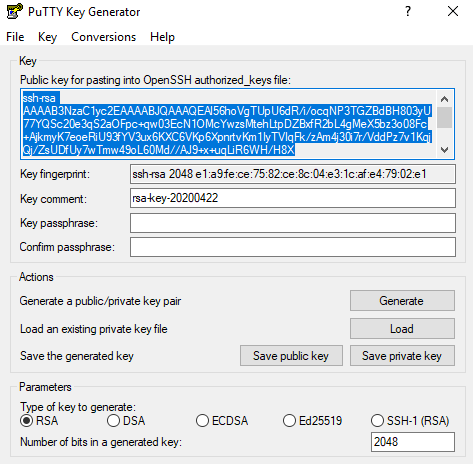
Task: Click the Key passphrase field
Action: click(x=293, y=223)
